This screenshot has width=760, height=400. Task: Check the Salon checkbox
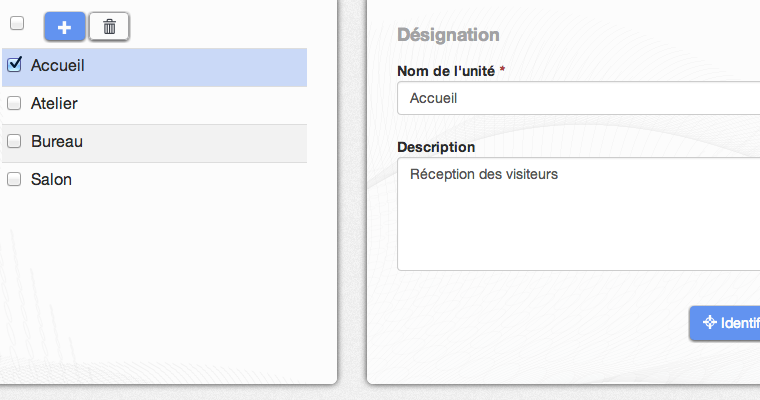[14, 179]
